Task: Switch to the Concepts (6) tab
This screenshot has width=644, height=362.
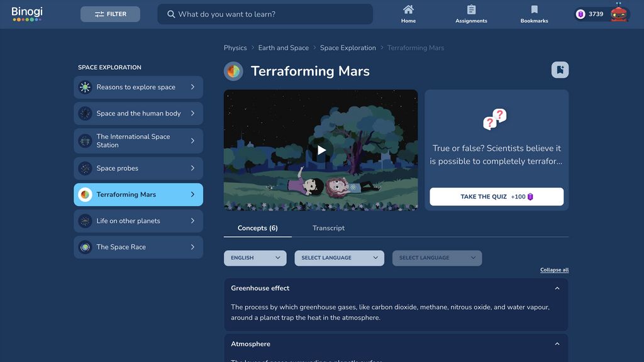Action: [257, 228]
